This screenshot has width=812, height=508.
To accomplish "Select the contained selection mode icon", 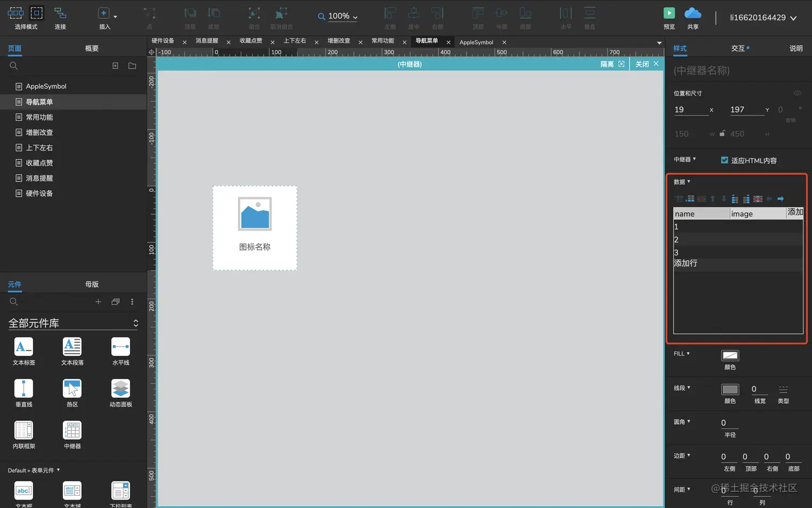I will (37, 13).
